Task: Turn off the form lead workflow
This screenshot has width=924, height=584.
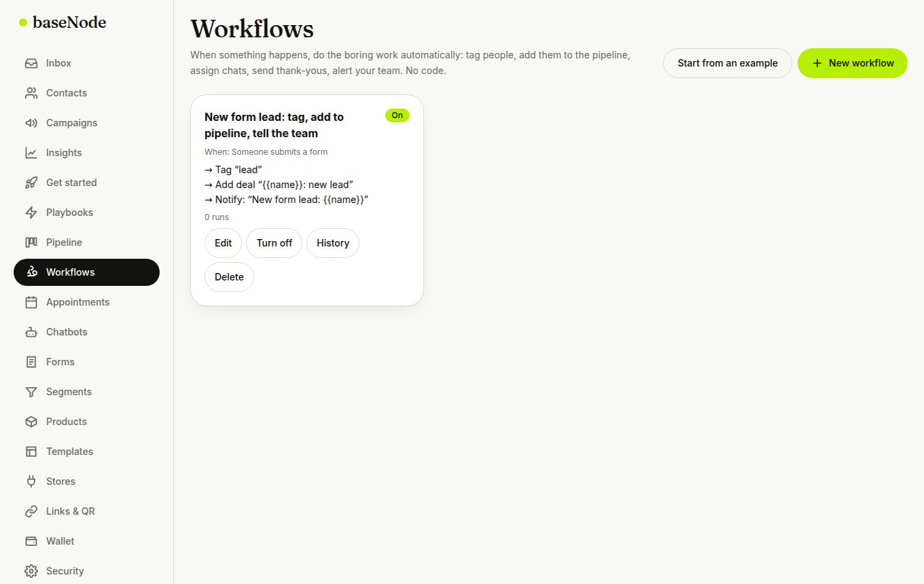Action: pos(274,243)
